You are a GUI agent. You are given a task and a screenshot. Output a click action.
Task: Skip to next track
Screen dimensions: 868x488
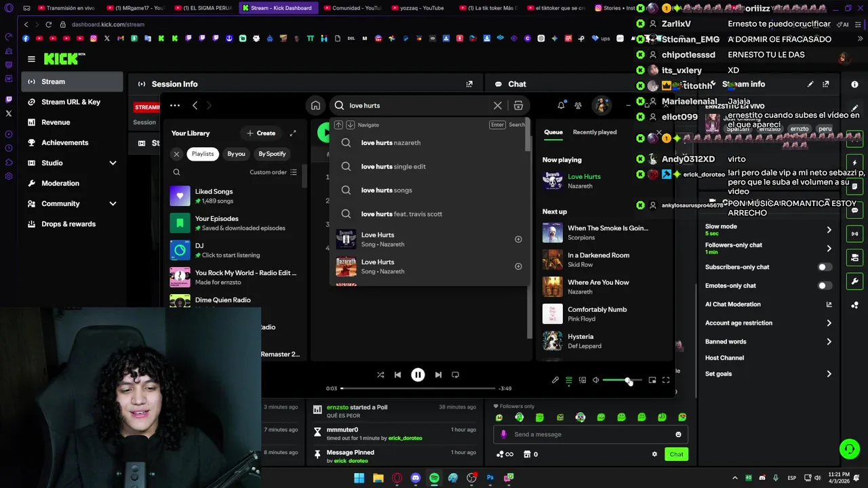(438, 375)
